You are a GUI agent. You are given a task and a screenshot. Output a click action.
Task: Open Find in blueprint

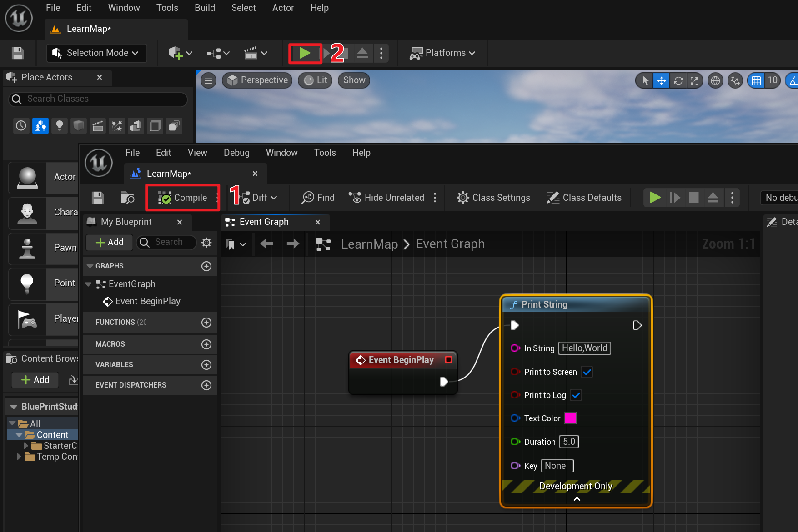[x=318, y=198]
